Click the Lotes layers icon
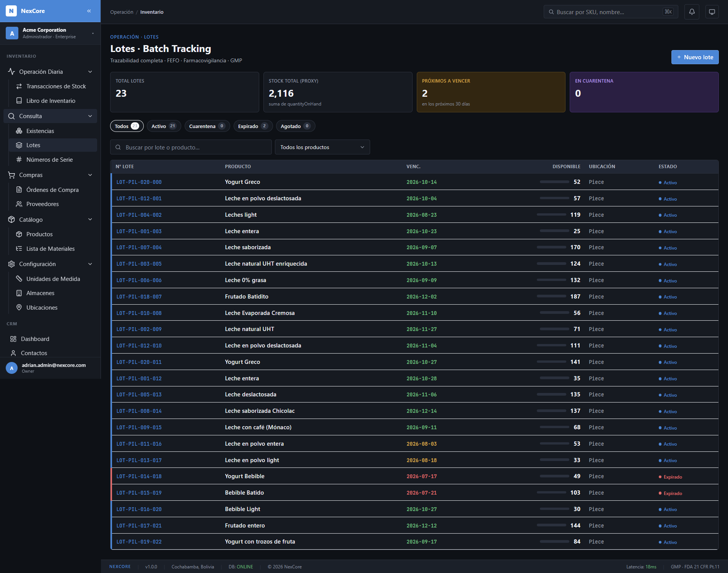Image resolution: width=728 pixels, height=573 pixels. (x=19, y=145)
